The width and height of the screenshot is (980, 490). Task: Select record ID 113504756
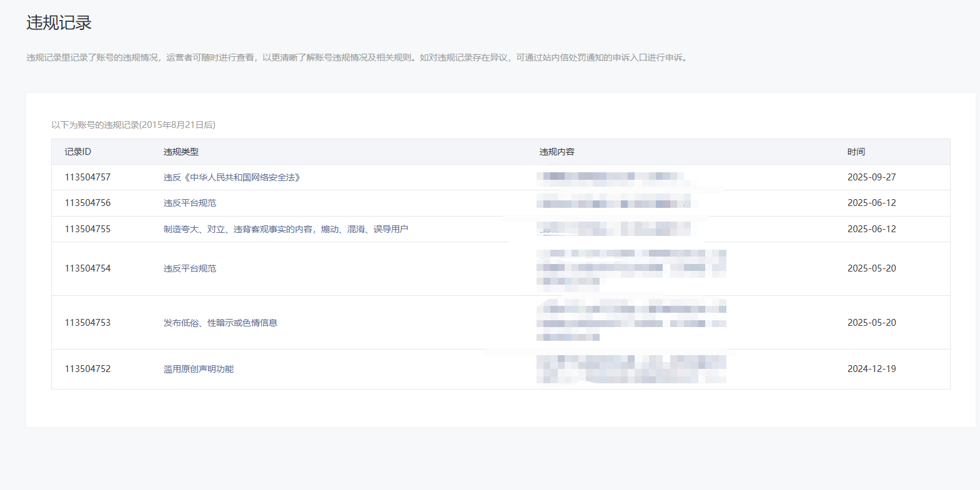pos(87,203)
